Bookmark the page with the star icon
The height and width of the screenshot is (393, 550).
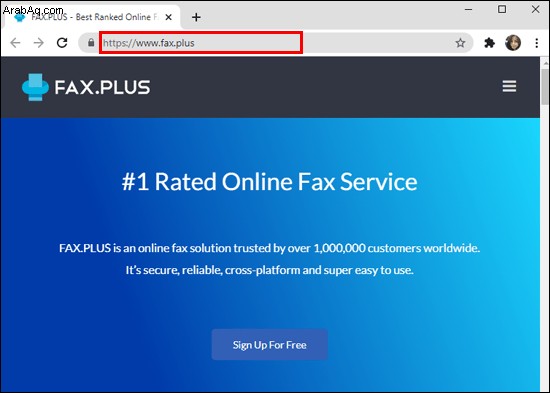pyautogui.click(x=460, y=43)
